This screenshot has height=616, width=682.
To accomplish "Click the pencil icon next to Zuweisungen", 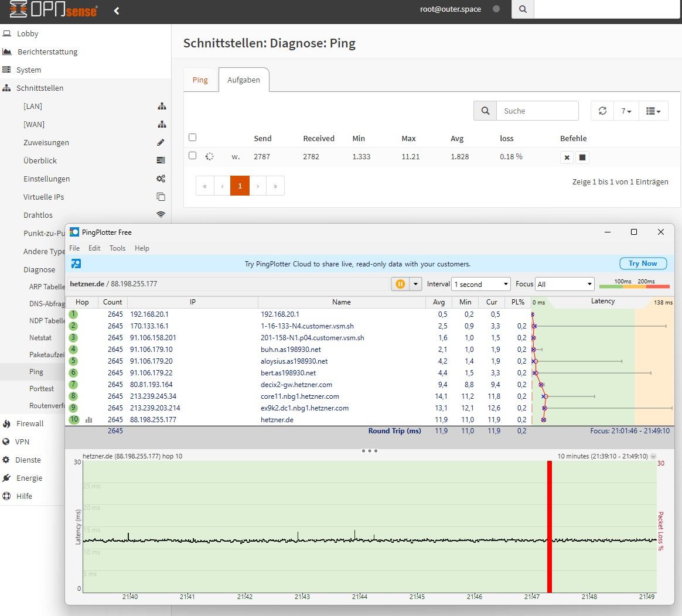I will [x=161, y=143].
